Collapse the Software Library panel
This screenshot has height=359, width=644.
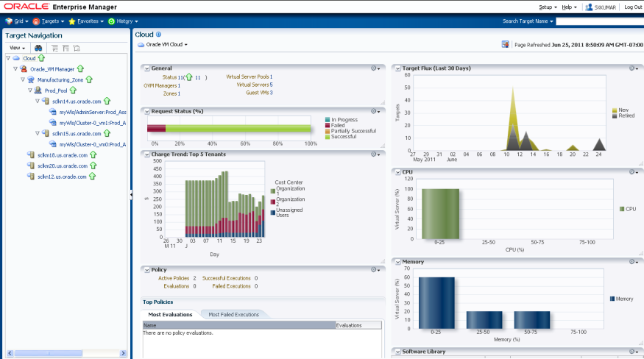coord(398,352)
